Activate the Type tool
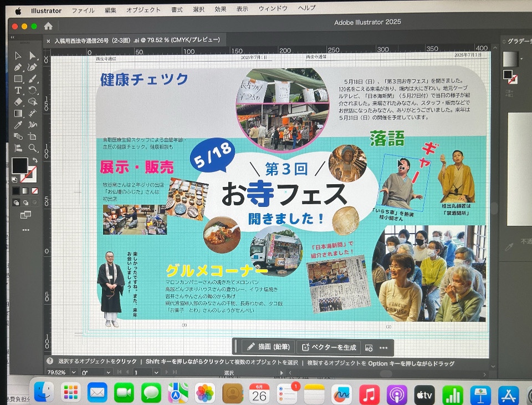Viewport: 532px width, 405px height. 18,90
